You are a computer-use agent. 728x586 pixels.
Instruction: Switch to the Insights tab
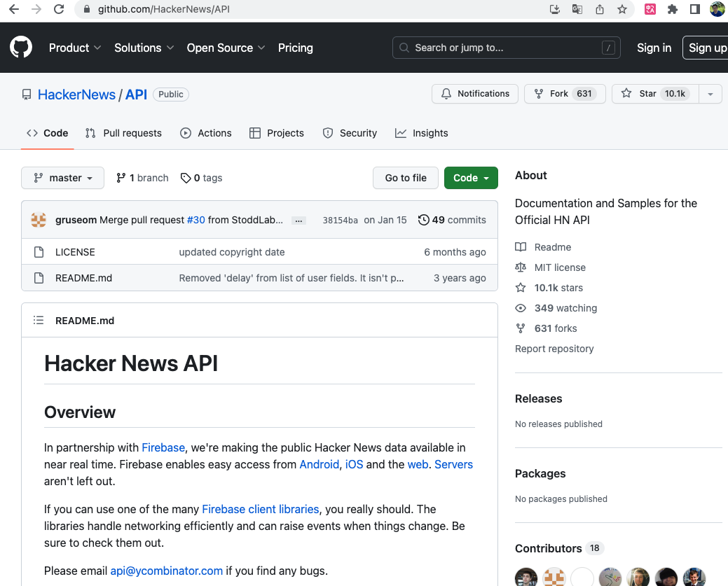[422, 133]
